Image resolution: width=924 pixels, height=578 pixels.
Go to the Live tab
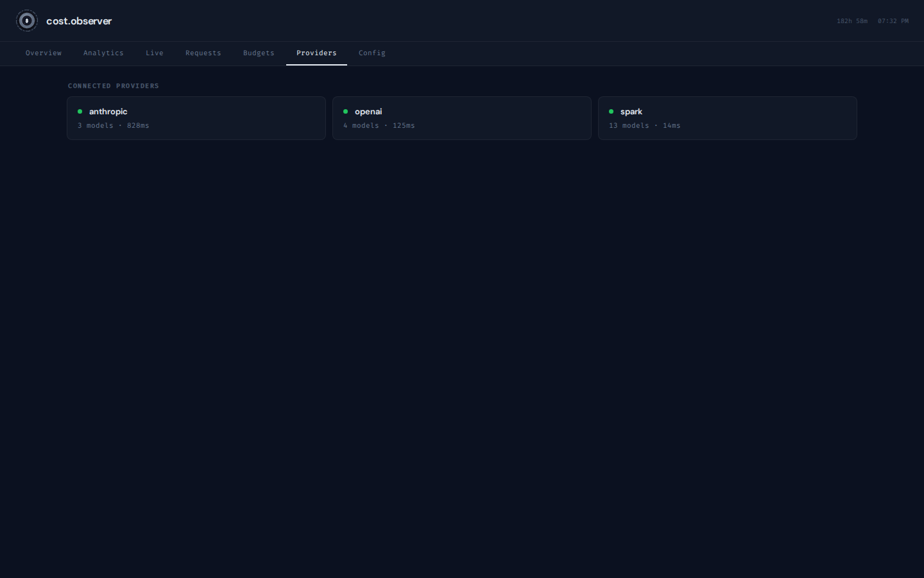coord(155,53)
